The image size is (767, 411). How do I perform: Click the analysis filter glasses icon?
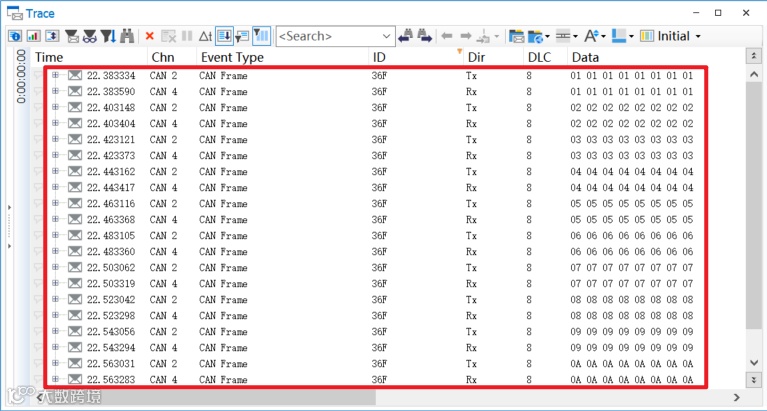(x=90, y=36)
